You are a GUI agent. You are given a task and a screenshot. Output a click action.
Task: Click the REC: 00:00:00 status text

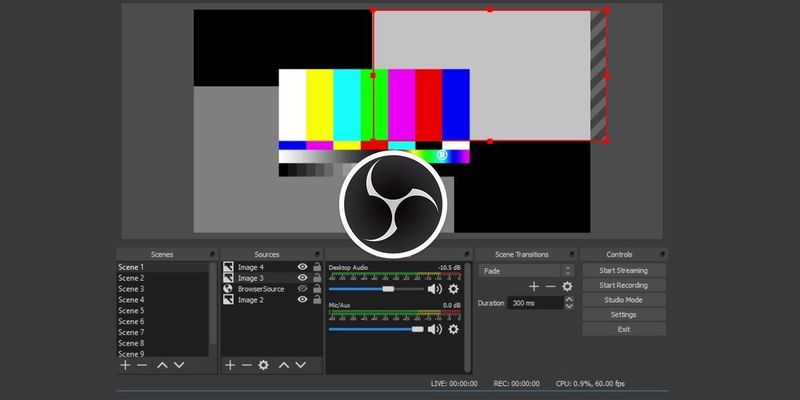pyautogui.click(x=516, y=384)
